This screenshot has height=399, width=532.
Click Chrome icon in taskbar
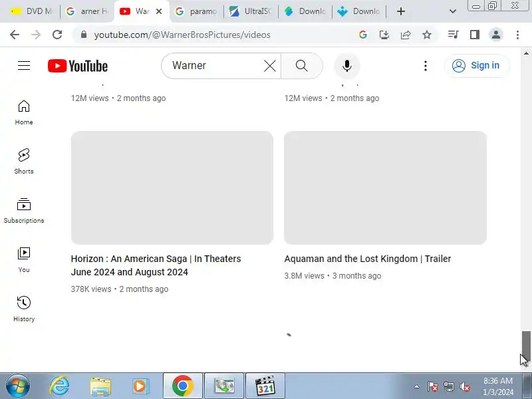(182, 386)
